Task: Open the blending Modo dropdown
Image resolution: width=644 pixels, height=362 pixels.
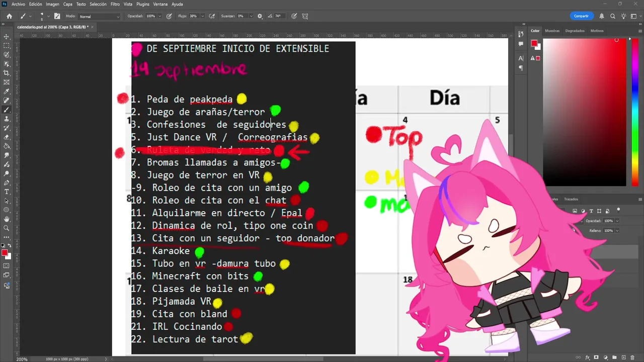Action: click(x=100, y=17)
